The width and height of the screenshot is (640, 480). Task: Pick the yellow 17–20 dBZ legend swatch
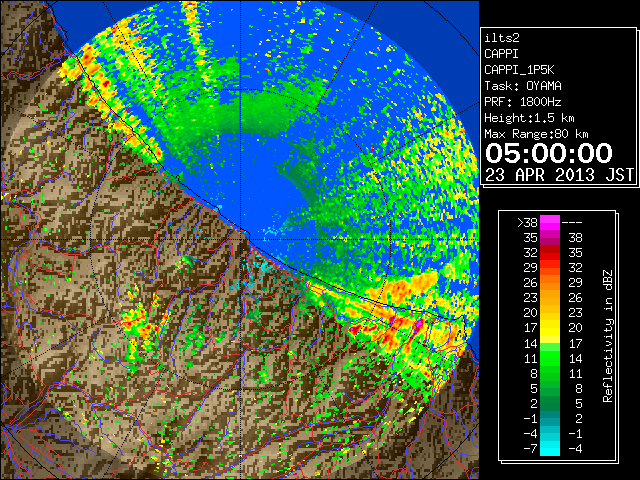coord(550,328)
